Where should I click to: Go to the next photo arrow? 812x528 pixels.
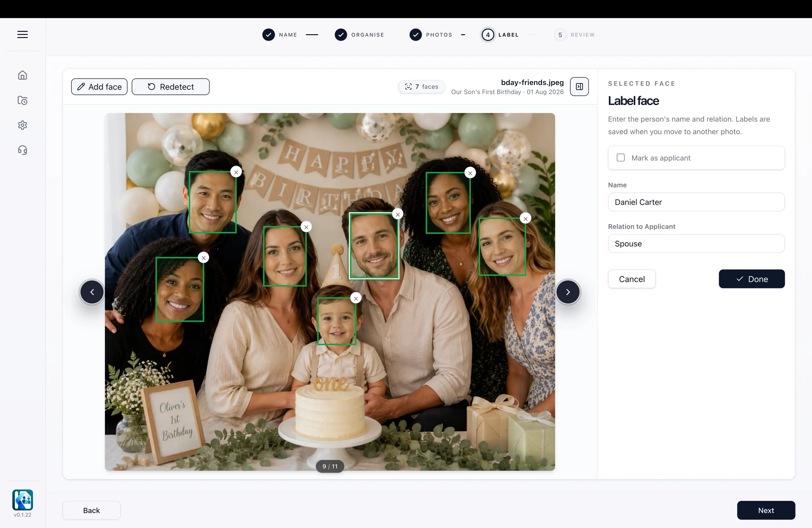click(x=568, y=292)
